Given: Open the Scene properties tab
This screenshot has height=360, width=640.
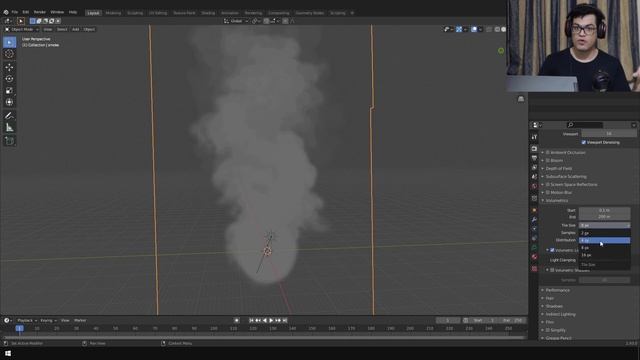Looking at the screenshot, I should pyautogui.click(x=534, y=177).
